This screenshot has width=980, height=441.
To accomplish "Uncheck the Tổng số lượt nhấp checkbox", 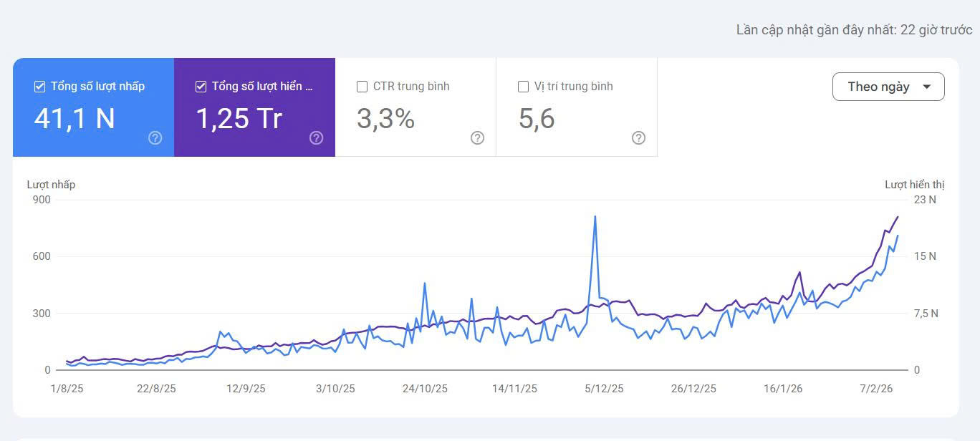I will tap(40, 87).
